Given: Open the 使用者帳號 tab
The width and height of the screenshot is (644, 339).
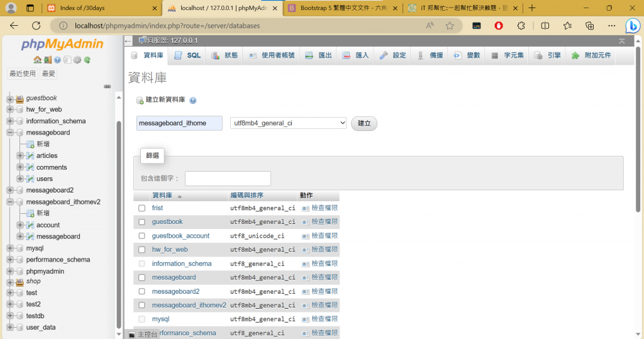Looking at the screenshot, I should 272,55.
